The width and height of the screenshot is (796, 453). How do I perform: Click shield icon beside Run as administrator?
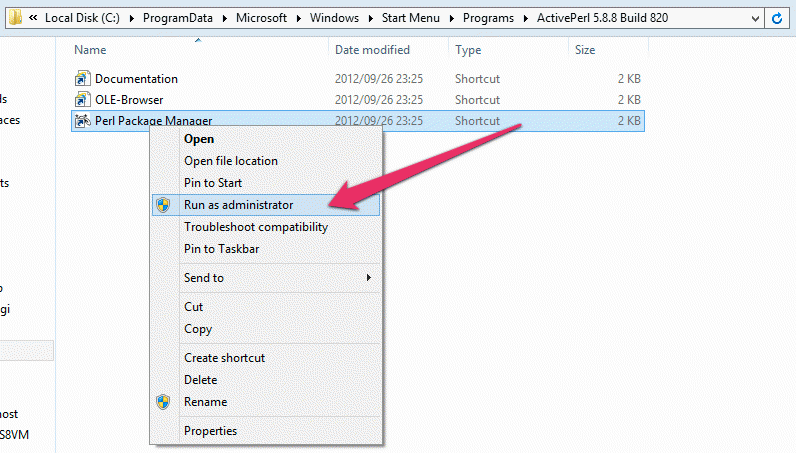(164, 205)
